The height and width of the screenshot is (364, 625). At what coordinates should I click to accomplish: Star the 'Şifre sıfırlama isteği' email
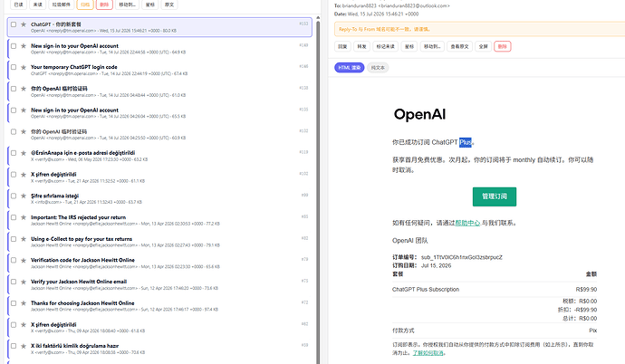[x=24, y=196]
